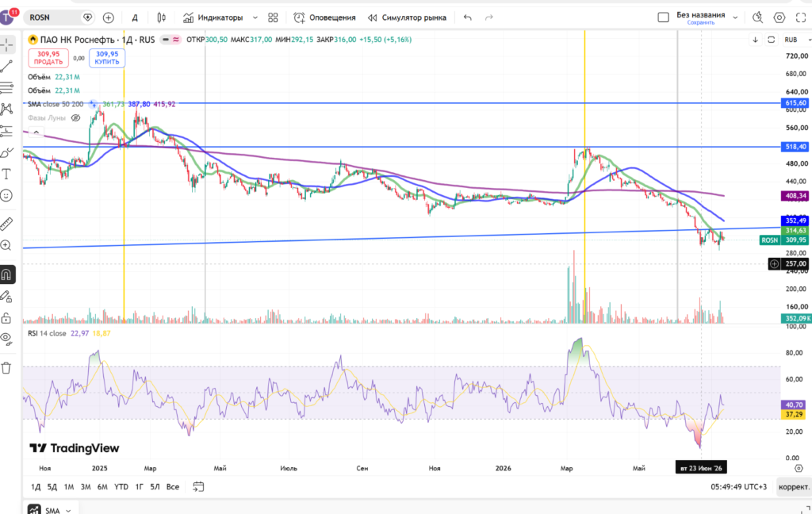Switch range to 5Д
This screenshot has width=812, height=514.
coord(52,486)
